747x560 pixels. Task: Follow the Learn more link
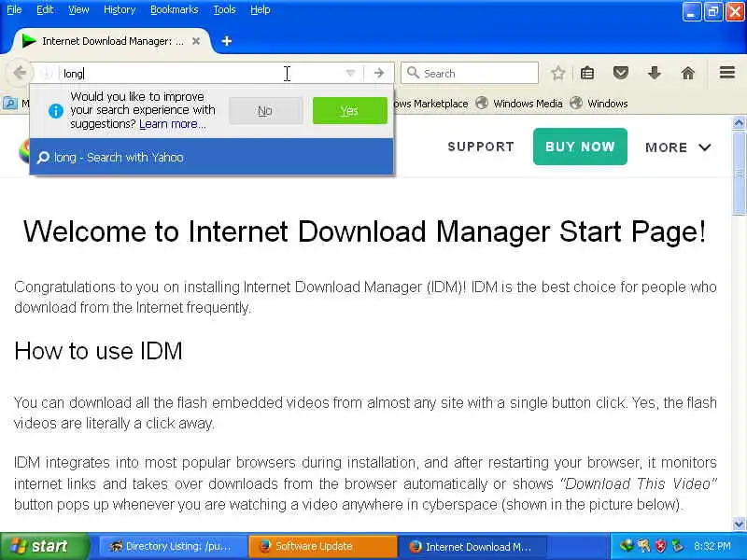[173, 124]
